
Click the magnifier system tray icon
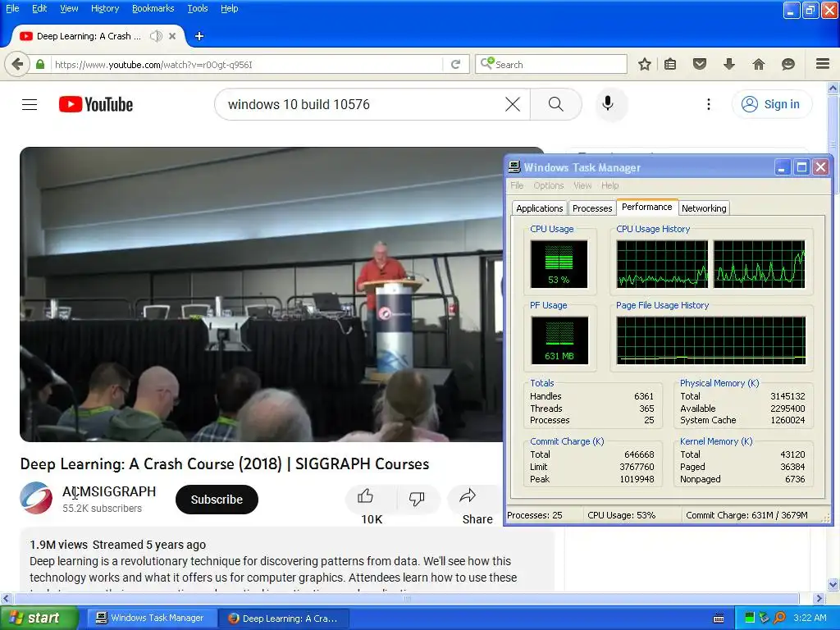[779, 618]
